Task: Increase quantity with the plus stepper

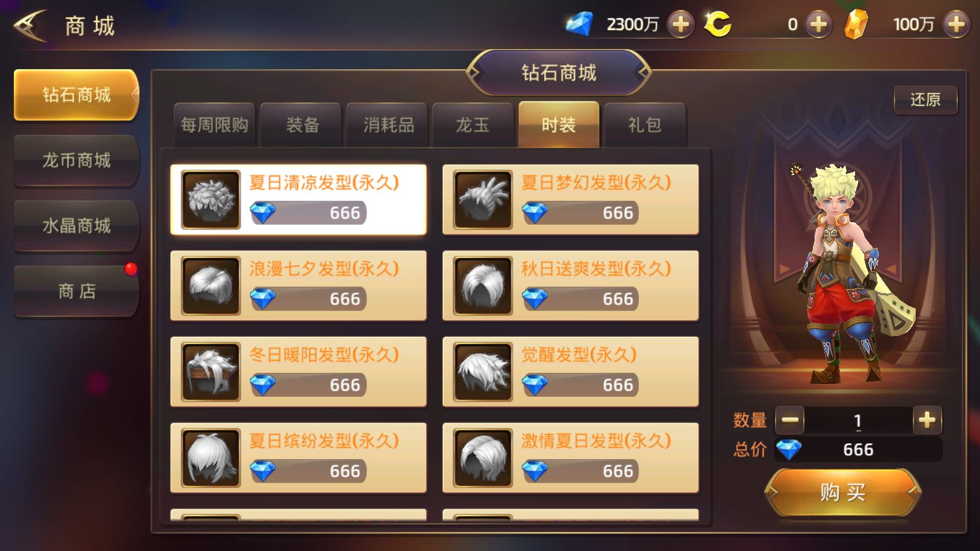Action: (927, 420)
